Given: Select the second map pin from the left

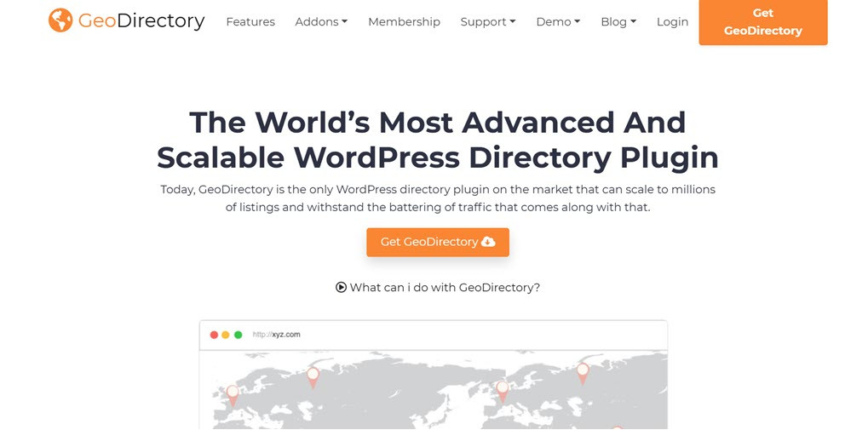Looking at the screenshot, I should tap(313, 376).
